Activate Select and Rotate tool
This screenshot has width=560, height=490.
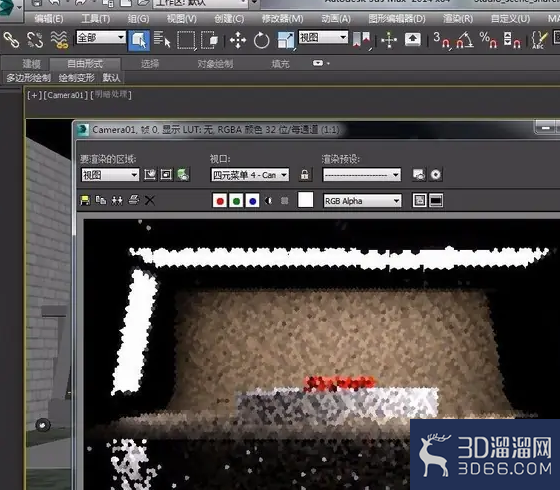261,40
